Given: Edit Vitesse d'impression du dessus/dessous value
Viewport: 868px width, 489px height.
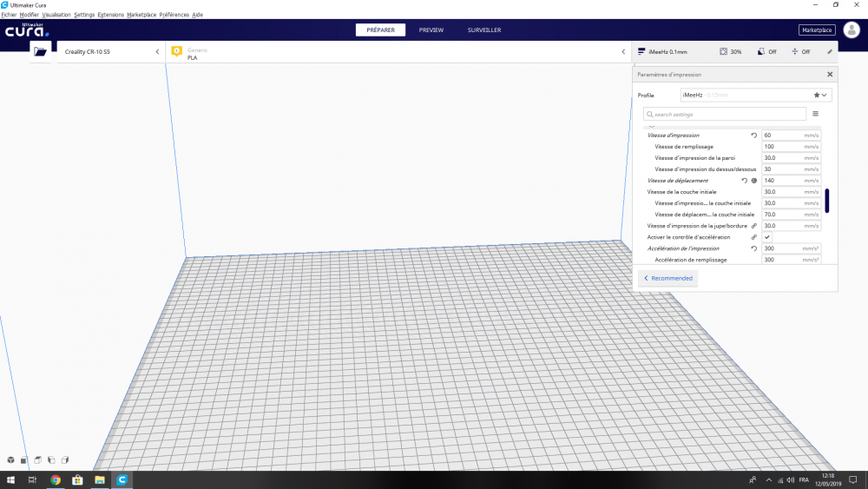Looking at the screenshot, I should pyautogui.click(x=791, y=169).
